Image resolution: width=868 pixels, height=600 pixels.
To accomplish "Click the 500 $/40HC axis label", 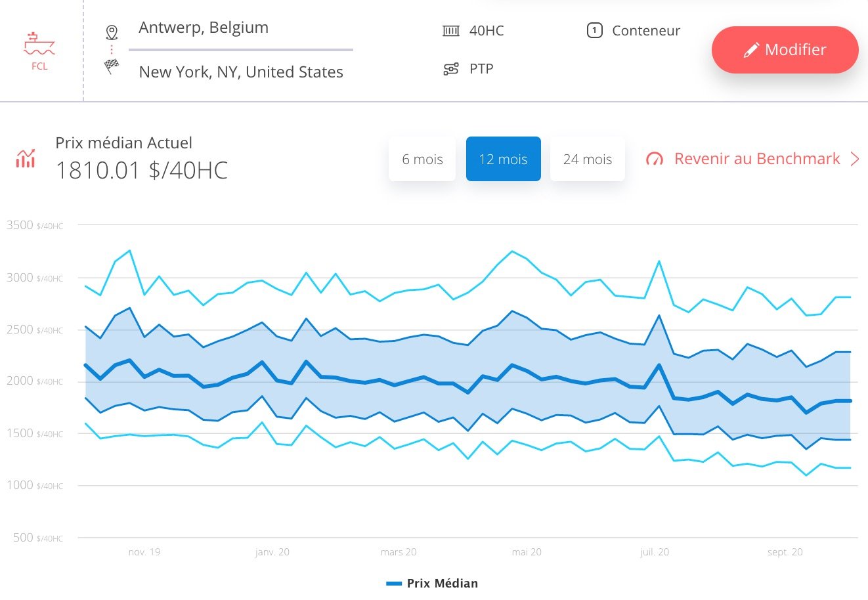I will [x=38, y=538].
